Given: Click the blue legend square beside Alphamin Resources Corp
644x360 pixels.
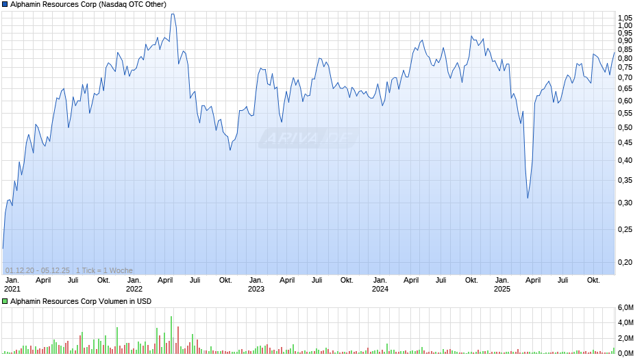Looking at the screenshot, I should click(5, 5).
